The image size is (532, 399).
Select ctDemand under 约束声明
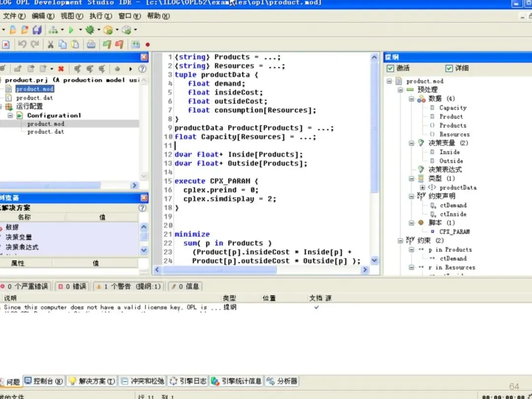(x=453, y=205)
